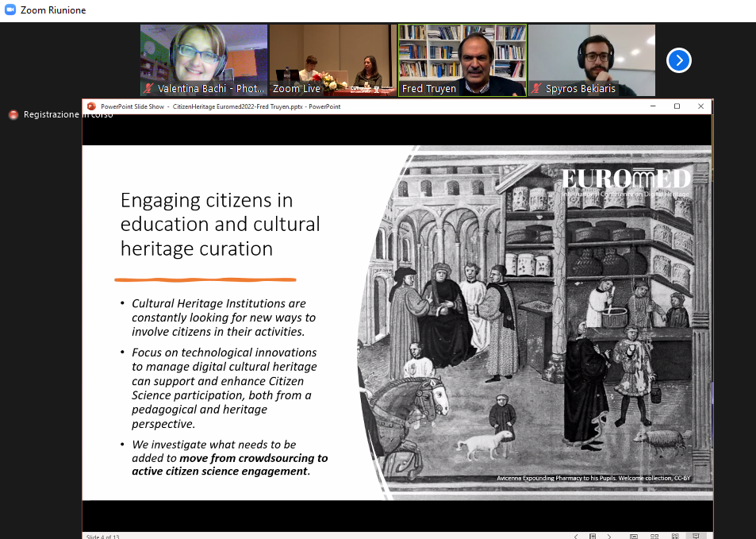Click Valentina Bachi's muted microphone icon
This screenshot has height=539, width=756.
coord(148,88)
